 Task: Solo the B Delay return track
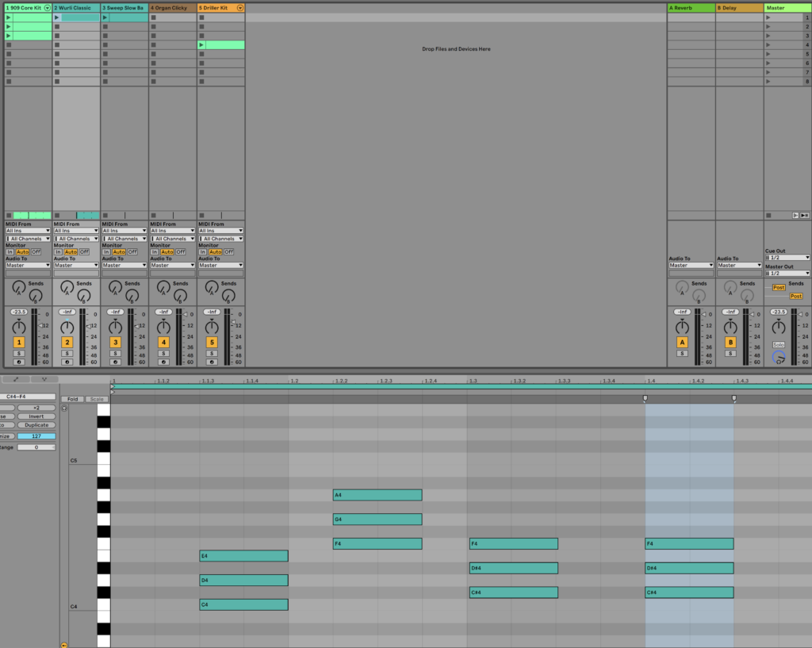point(730,353)
